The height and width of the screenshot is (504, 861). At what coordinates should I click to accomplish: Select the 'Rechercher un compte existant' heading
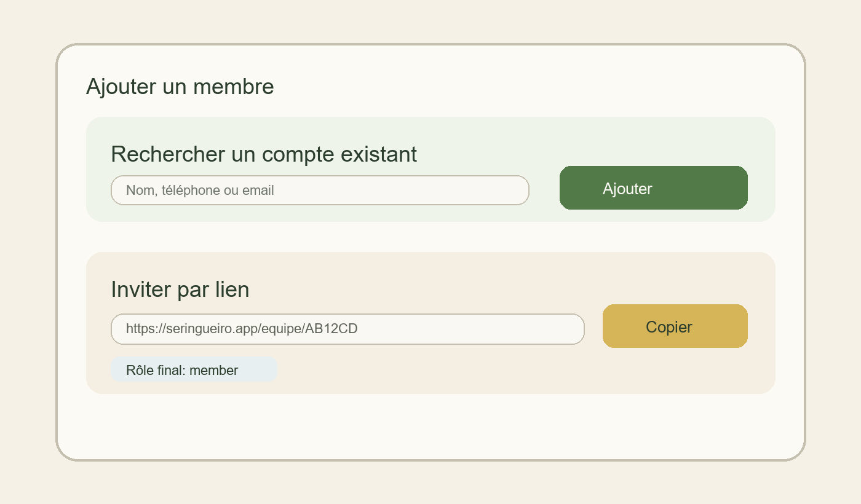tap(264, 154)
